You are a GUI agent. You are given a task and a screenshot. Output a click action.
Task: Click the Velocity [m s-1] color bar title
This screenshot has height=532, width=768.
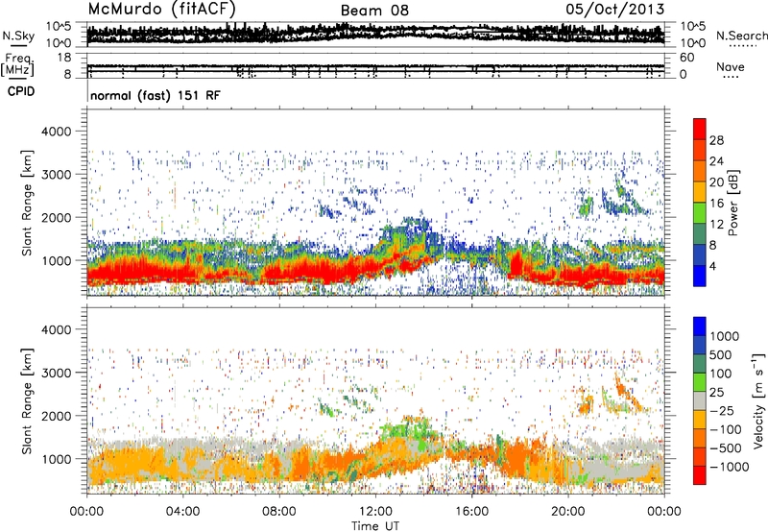[x=759, y=400]
